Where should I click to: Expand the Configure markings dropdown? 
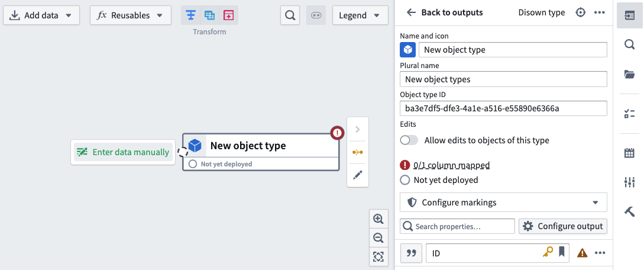[x=503, y=202]
